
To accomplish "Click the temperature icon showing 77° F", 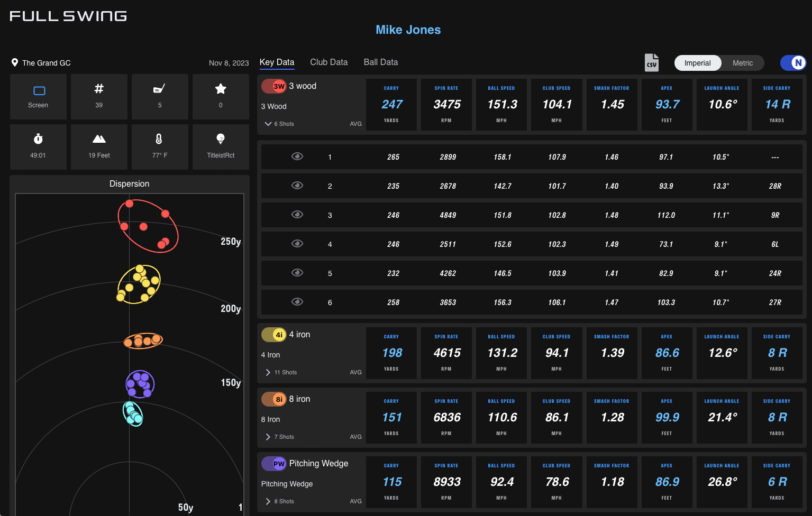I will pos(160,146).
